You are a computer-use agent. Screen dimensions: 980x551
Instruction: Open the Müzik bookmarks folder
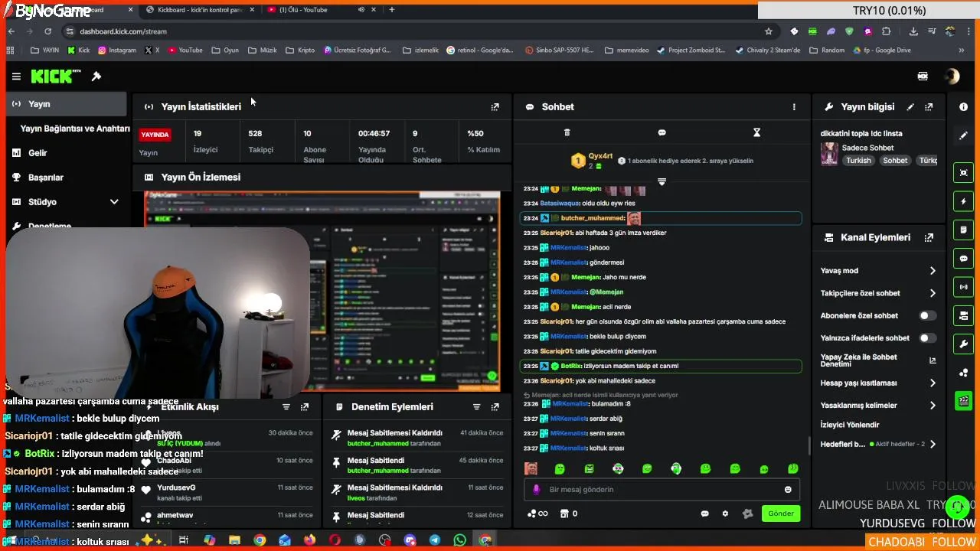click(x=262, y=51)
